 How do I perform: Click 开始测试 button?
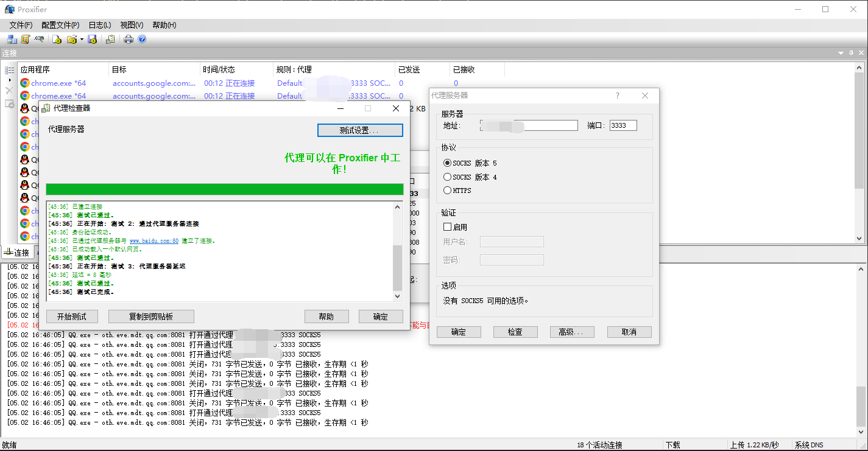(72, 316)
